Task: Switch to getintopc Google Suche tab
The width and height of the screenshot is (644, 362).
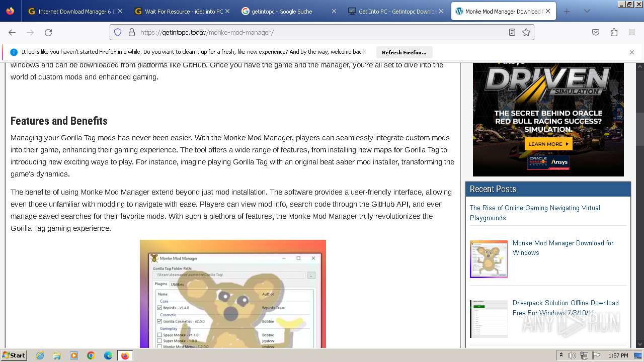Action: tap(289, 11)
